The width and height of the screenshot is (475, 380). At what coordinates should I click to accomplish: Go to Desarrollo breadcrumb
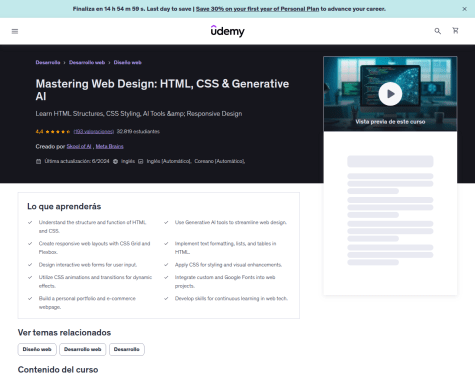[48, 62]
